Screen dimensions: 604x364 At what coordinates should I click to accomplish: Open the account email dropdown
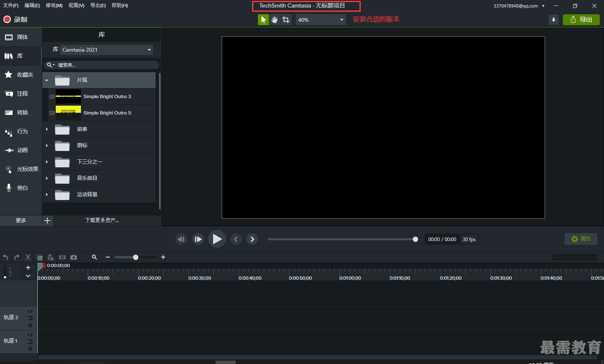coord(519,6)
